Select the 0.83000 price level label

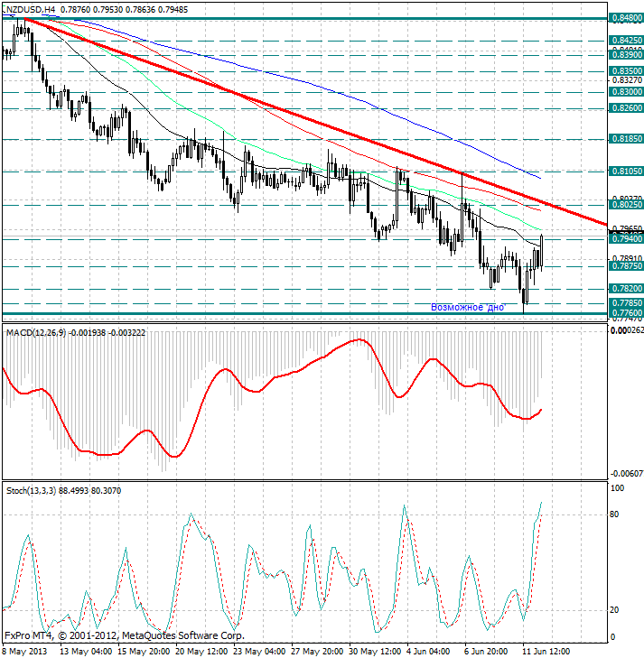click(626, 92)
